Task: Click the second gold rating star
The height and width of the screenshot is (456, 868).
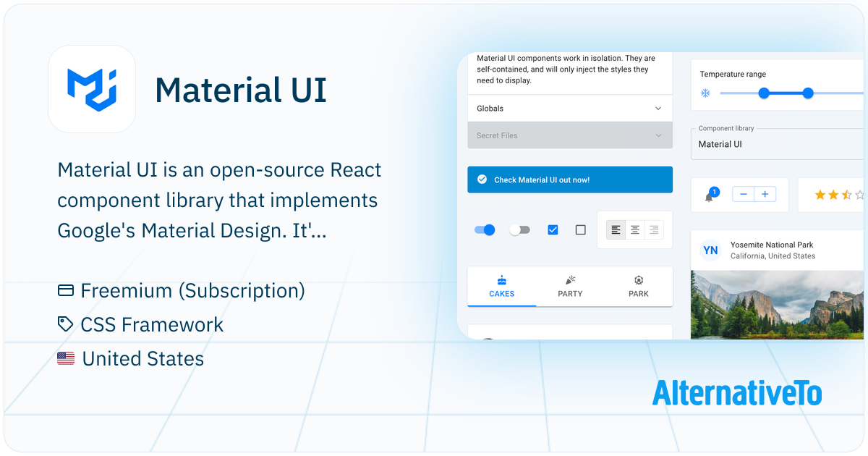Action: [833, 195]
